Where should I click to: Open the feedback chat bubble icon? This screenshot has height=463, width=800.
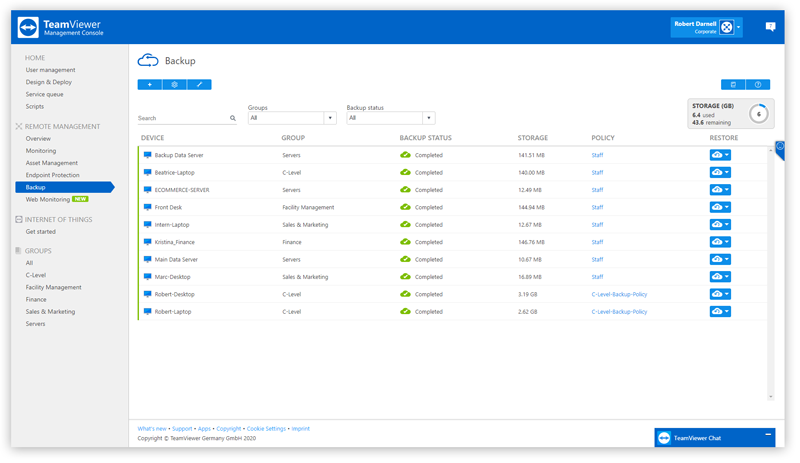[x=770, y=27]
